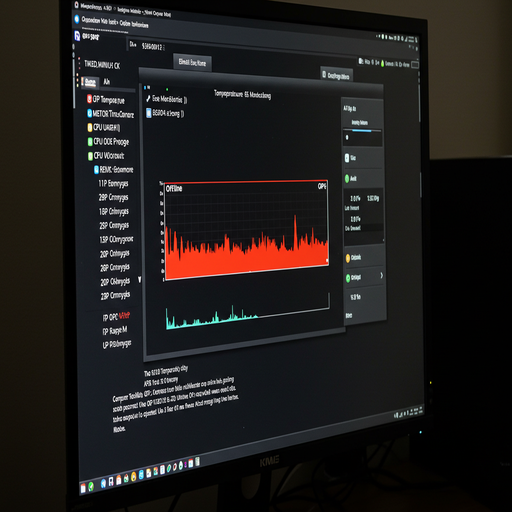Open the application logo icon at top left
512x512 pixels.
(x=77, y=35)
